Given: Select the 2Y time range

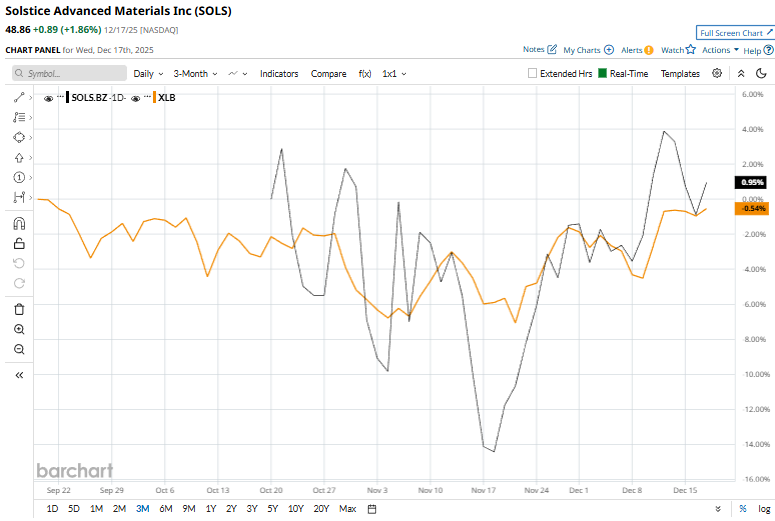Looking at the screenshot, I should 231,509.
